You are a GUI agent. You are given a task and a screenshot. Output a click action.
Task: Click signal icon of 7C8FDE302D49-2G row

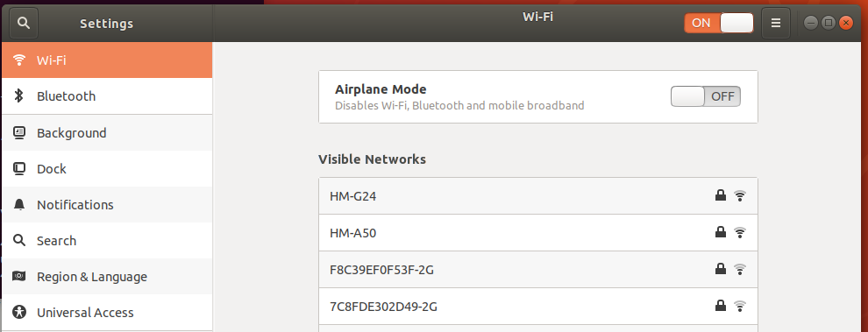tap(740, 306)
